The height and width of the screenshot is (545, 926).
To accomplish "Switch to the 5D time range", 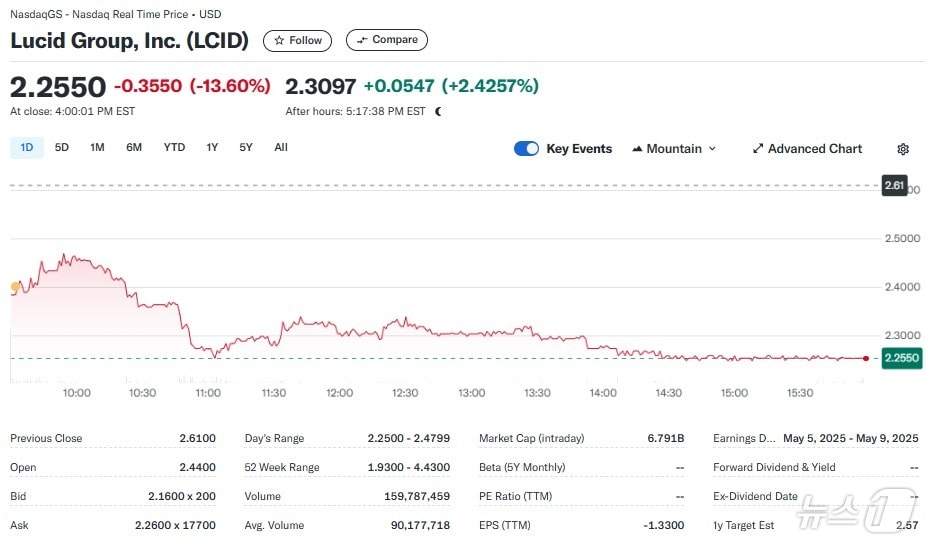I will (62, 148).
